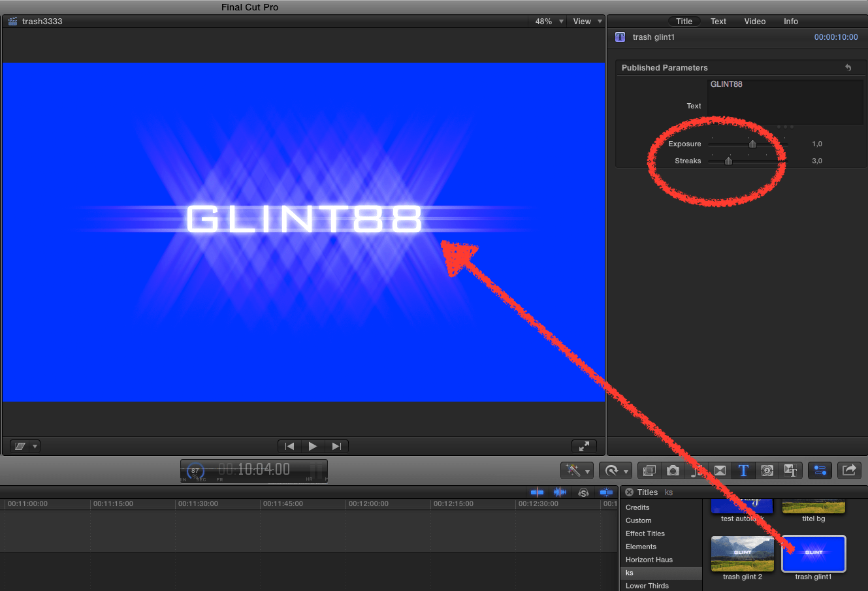Open the Transitions browser

point(720,470)
